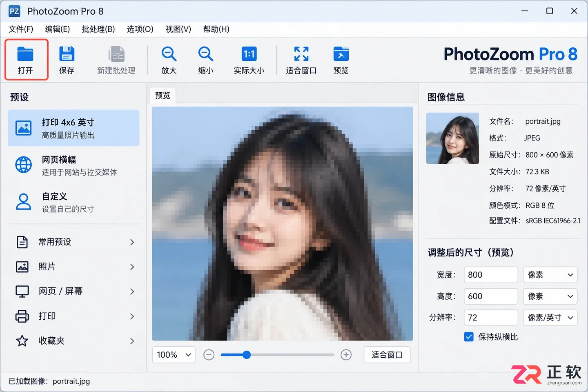Zoom out using the 缩小 magnifier

tap(206, 60)
